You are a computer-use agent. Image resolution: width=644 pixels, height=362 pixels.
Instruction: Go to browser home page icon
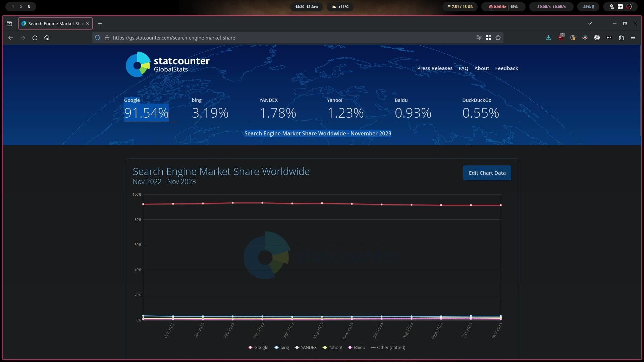(x=47, y=38)
